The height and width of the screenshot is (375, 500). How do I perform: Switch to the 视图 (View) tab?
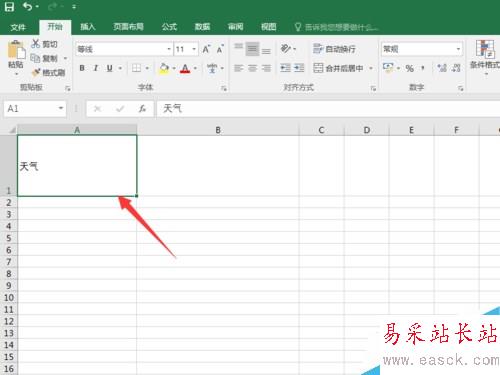pos(268,27)
